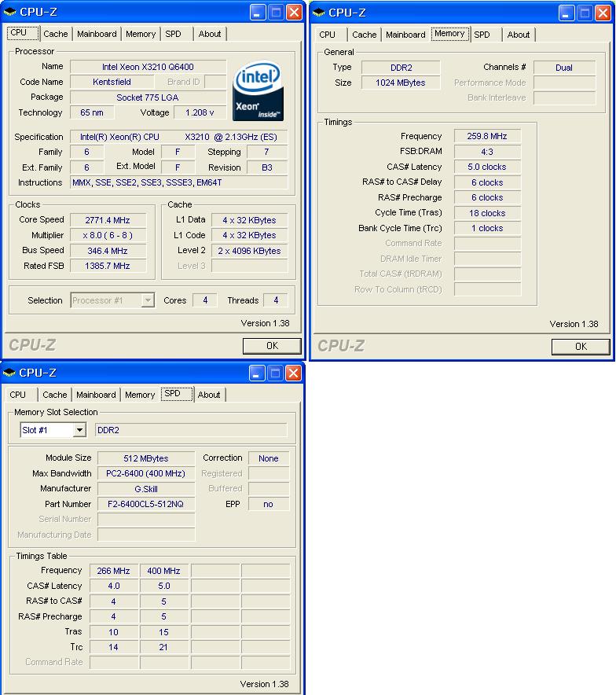Click the Multiplier value 'x 8.0 ( 6 - 8 )'
The image size is (616, 695).
tap(108, 235)
